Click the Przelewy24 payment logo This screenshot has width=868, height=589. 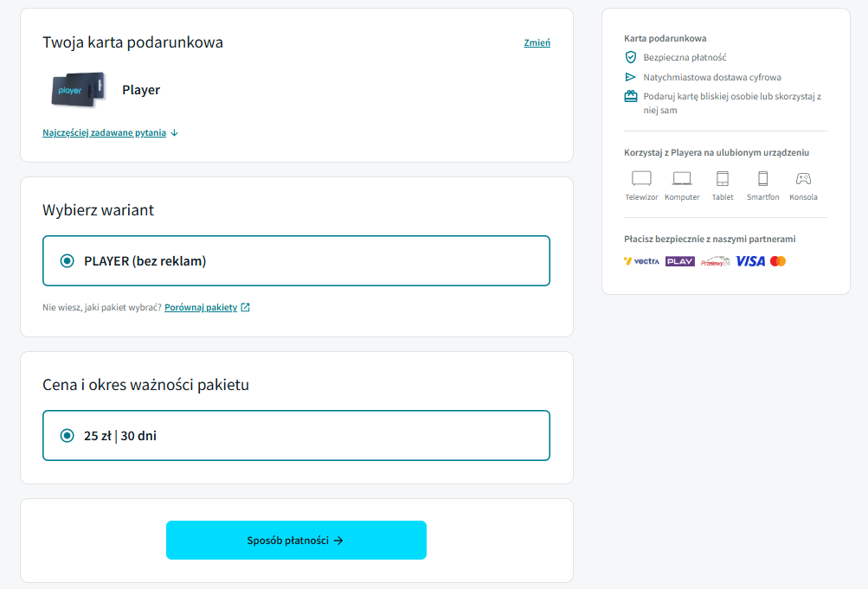715,261
